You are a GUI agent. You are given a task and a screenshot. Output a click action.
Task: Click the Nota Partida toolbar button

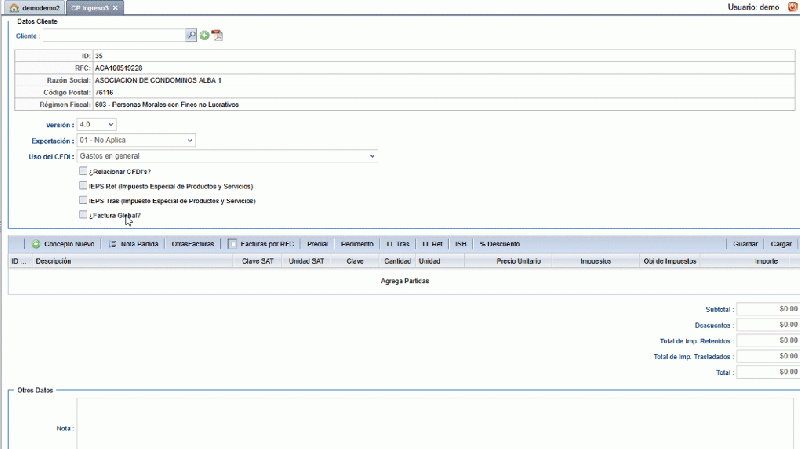coord(133,243)
